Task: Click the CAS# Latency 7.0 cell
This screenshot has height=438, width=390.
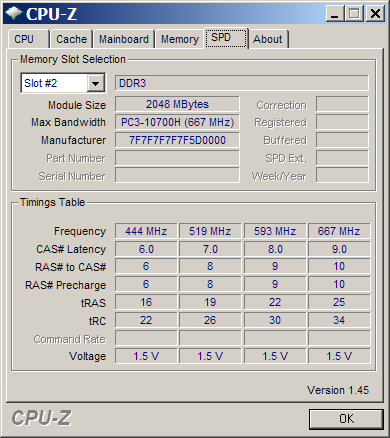Action: [210, 249]
